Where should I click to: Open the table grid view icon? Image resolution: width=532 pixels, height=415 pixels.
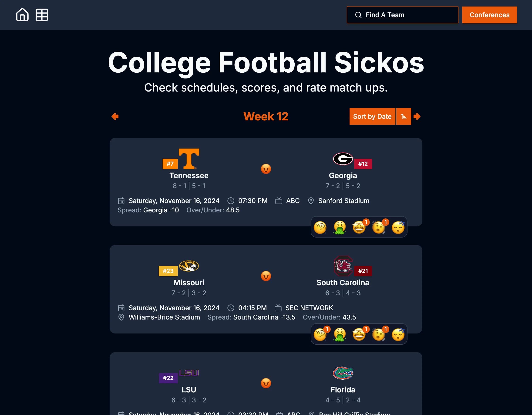[x=42, y=15]
